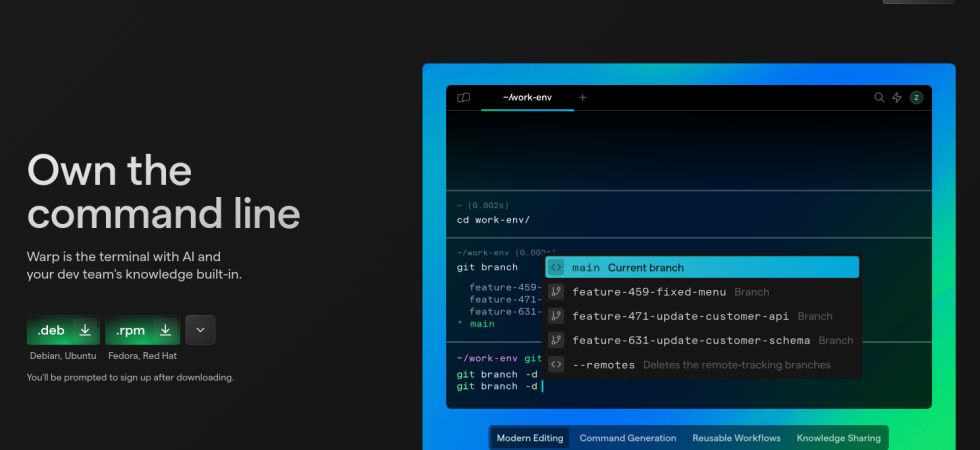Click 'Own the command line' heading

[x=164, y=191]
